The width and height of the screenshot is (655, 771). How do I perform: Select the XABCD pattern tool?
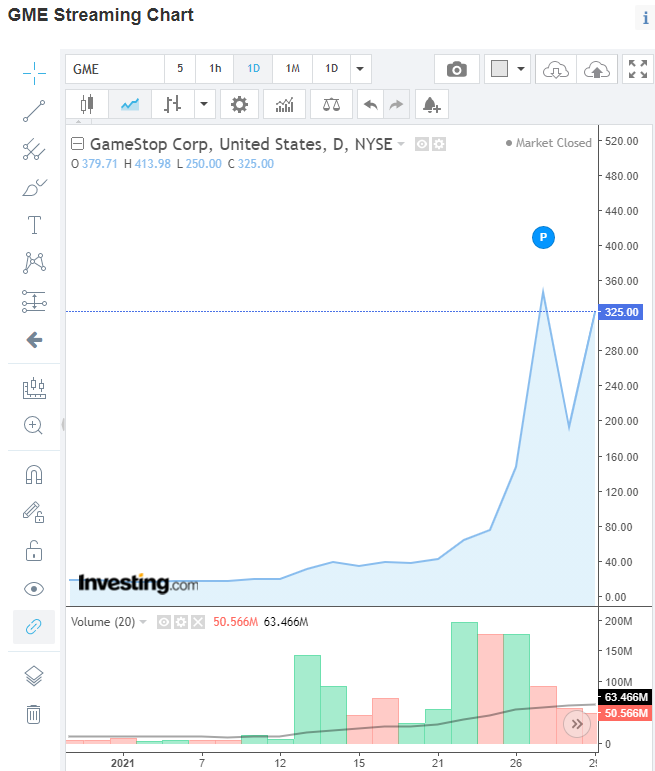(34, 263)
